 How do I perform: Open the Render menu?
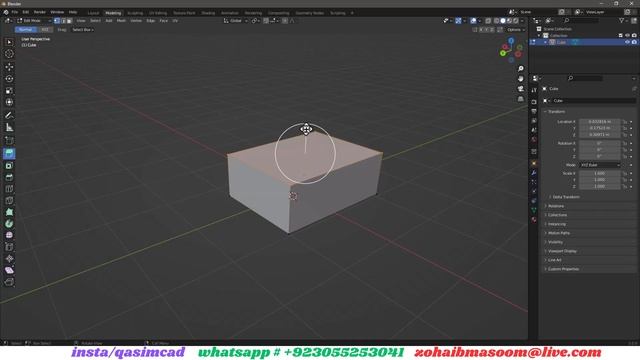click(40, 12)
